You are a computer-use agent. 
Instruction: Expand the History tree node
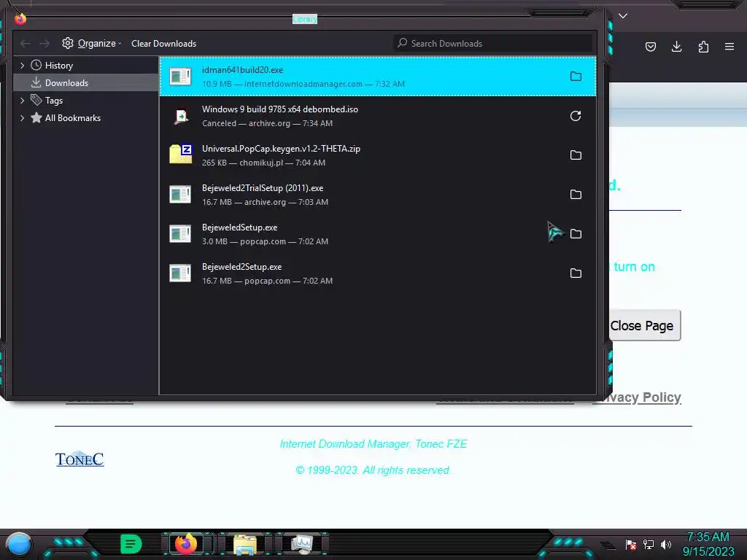tap(22, 65)
